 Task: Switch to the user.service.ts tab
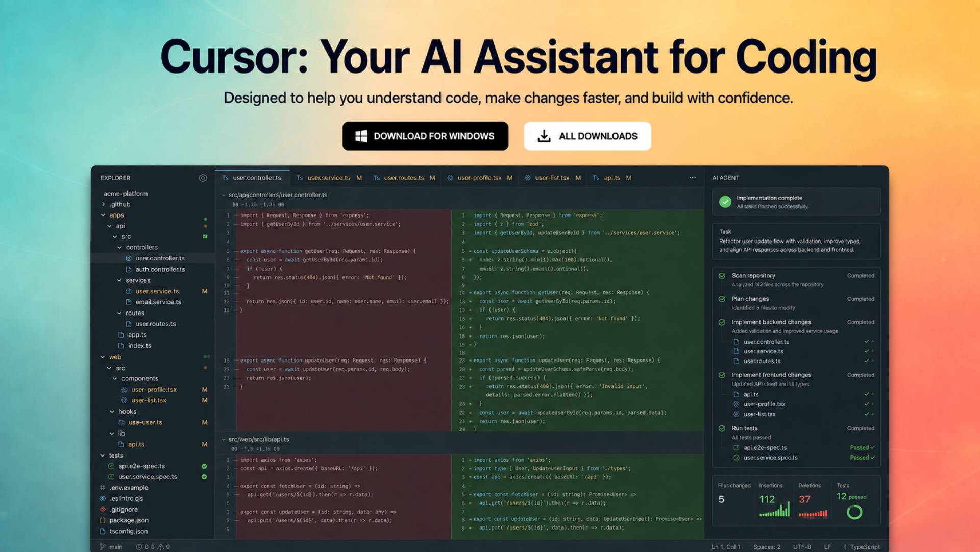(329, 178)
